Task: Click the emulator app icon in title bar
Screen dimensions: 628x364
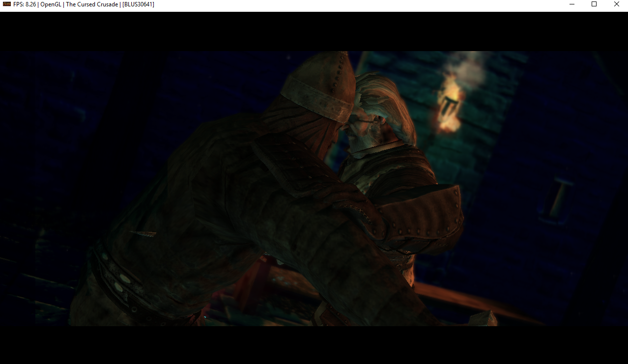Action: 6,4
